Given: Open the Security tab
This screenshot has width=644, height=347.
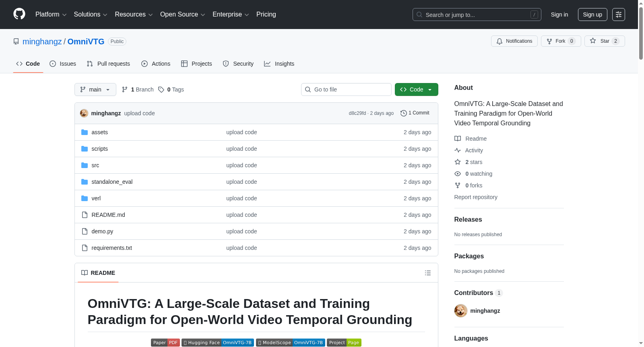Looking at the screenshot, I should 238,64.
